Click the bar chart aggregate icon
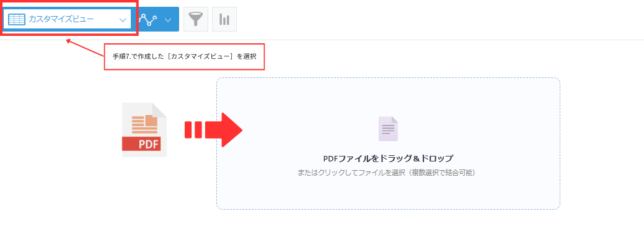 coord(224,19)
